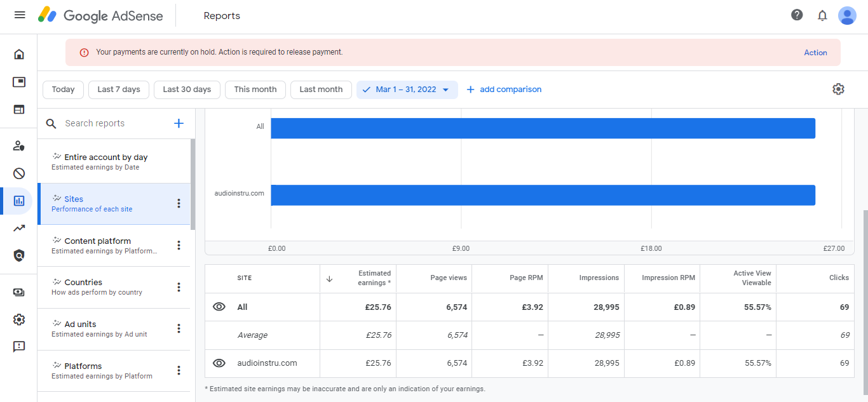Screen dimensions: 868x402
Task: Click the audioinstru.com chart axis label
Action: (239, 194)
